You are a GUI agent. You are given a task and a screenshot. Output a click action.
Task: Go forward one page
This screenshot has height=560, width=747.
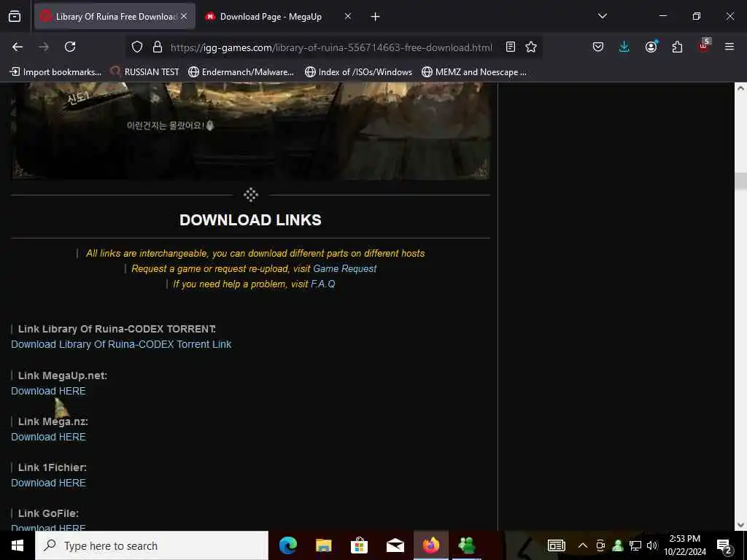click(x=44, y=47)
